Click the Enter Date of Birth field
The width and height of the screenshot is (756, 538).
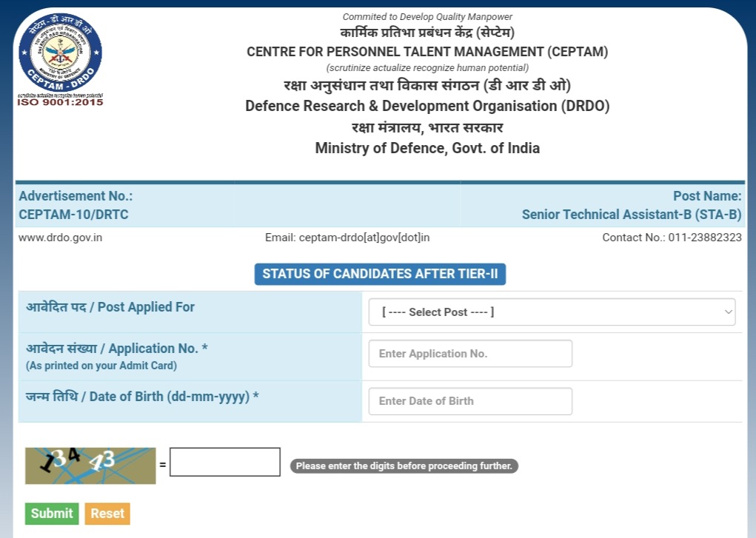point(469,400)
